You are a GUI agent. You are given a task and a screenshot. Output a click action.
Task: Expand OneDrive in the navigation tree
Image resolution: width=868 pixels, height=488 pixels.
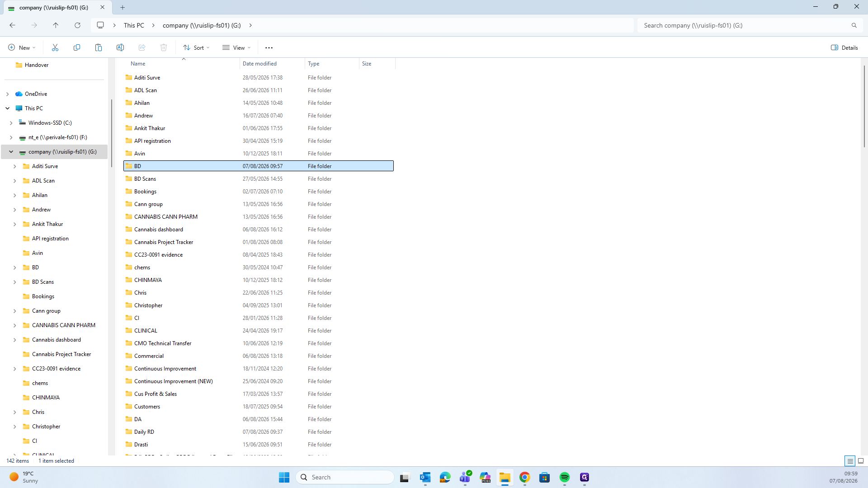coord(8,94)
